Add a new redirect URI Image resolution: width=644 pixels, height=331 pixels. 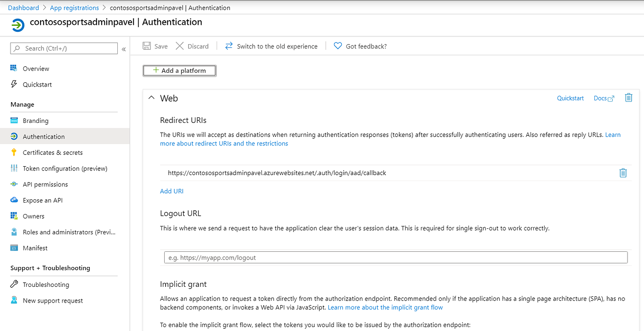click(172, 191)
